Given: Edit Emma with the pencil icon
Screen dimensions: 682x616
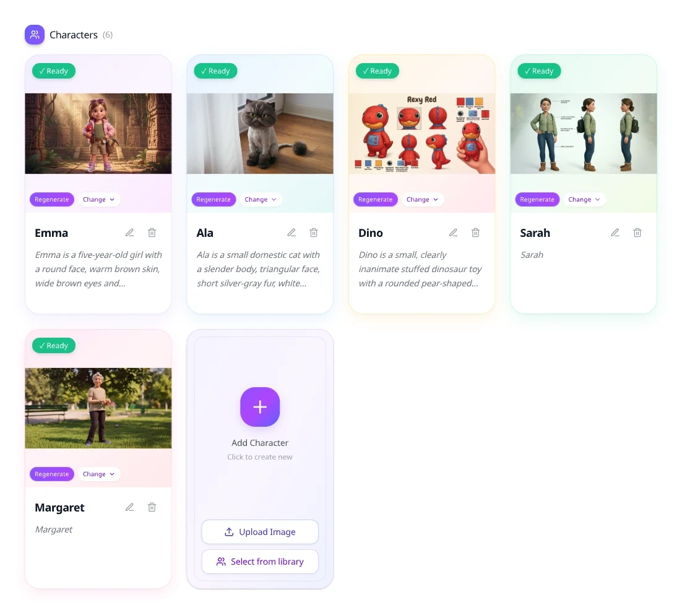Looking at the screenshot, I should tap(129, 233).
